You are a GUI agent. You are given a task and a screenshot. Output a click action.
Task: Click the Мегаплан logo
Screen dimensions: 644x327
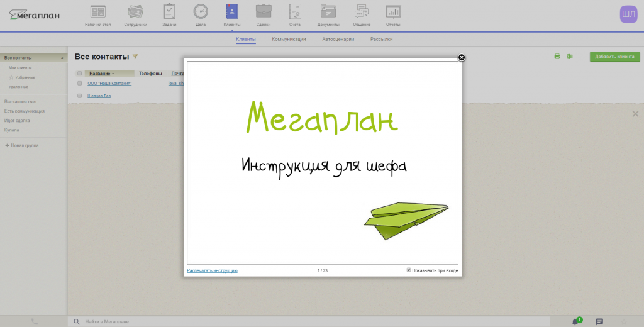(34, 15)
